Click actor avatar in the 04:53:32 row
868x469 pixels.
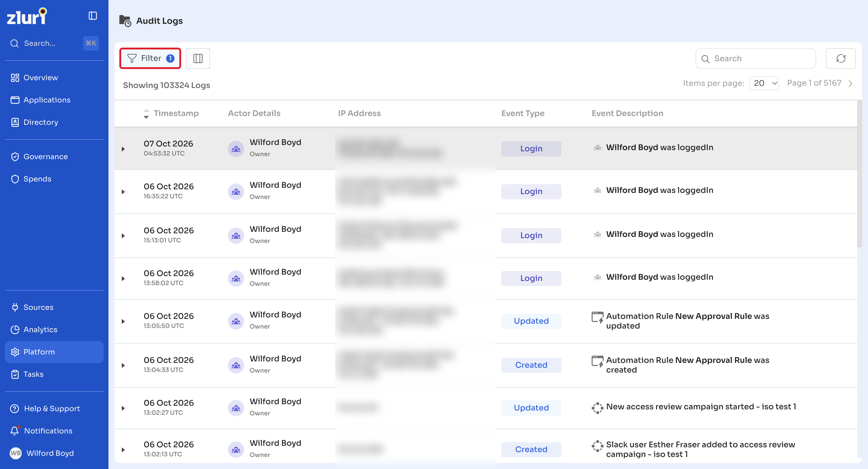coord(236,149)
